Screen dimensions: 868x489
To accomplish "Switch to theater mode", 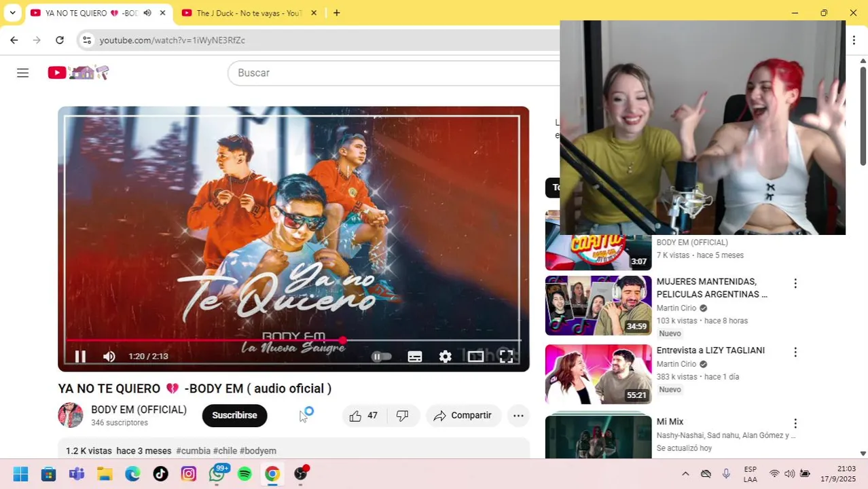I will pos(475,357).
